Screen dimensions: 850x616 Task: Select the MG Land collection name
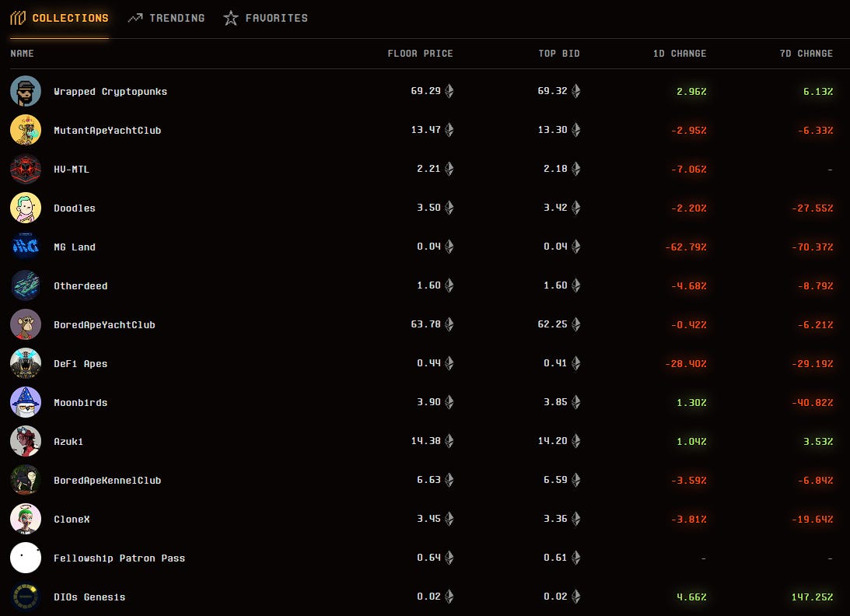[74, 247]
